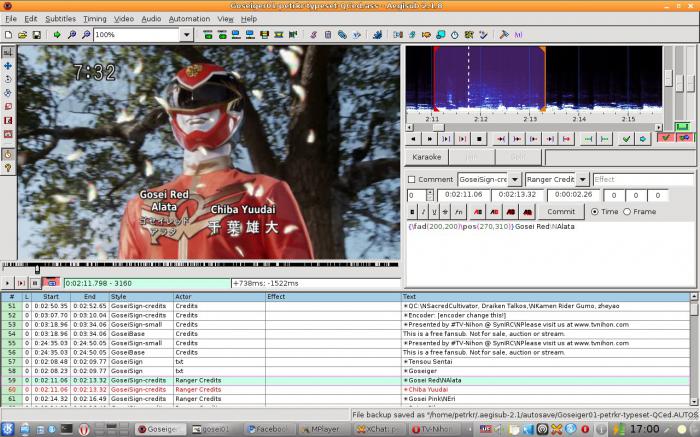Image resolution: width=700 pixels, height=437 pixels.
Task: Click the video seek bar slider handle
Action: [x=38, y=269]
